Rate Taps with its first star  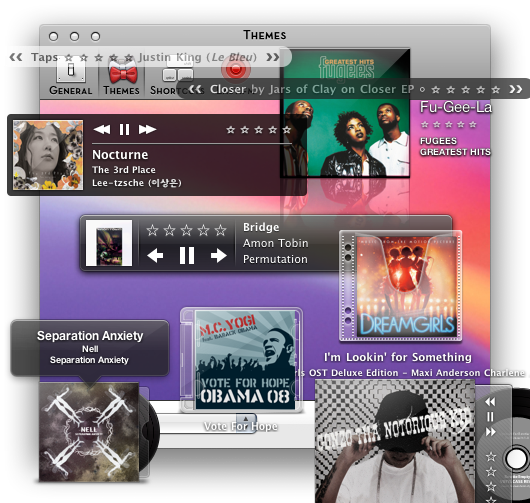(x=69, y=58)
